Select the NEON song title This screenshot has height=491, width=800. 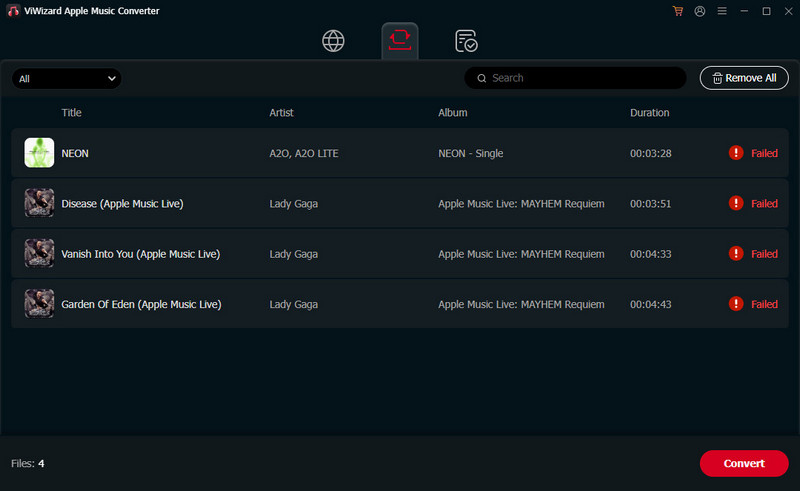(75, 153)
